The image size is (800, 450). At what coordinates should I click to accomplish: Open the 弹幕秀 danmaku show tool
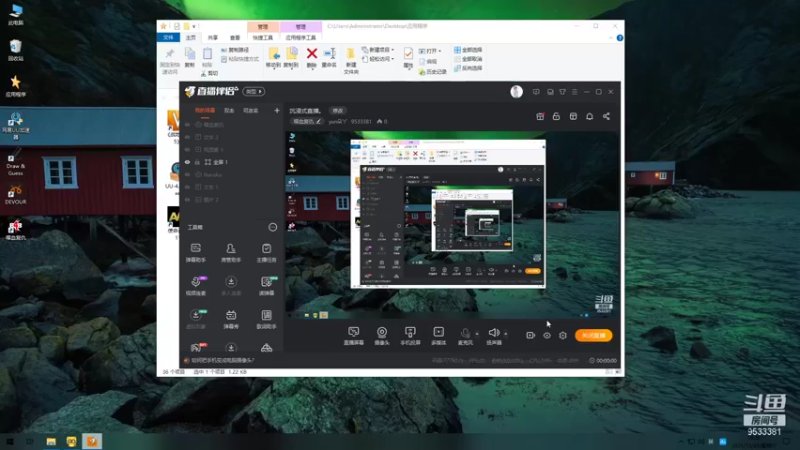(231, 319)
